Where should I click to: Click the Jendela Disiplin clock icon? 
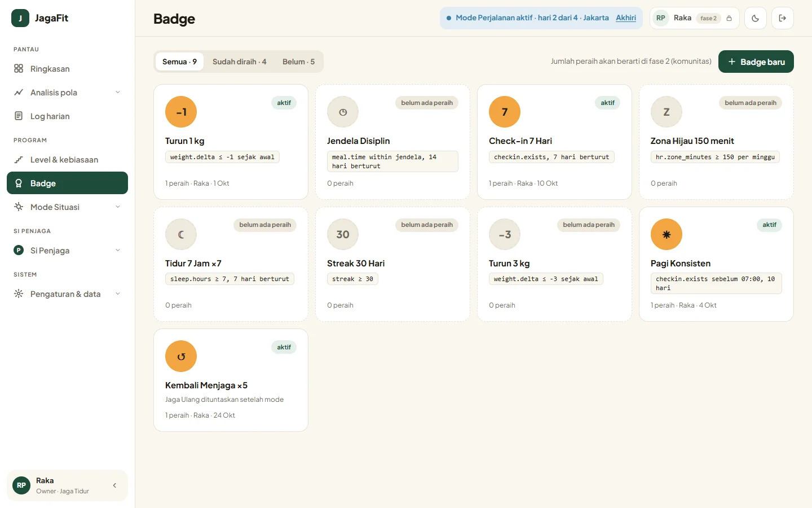pyautogui.click(x=343, y=112)
